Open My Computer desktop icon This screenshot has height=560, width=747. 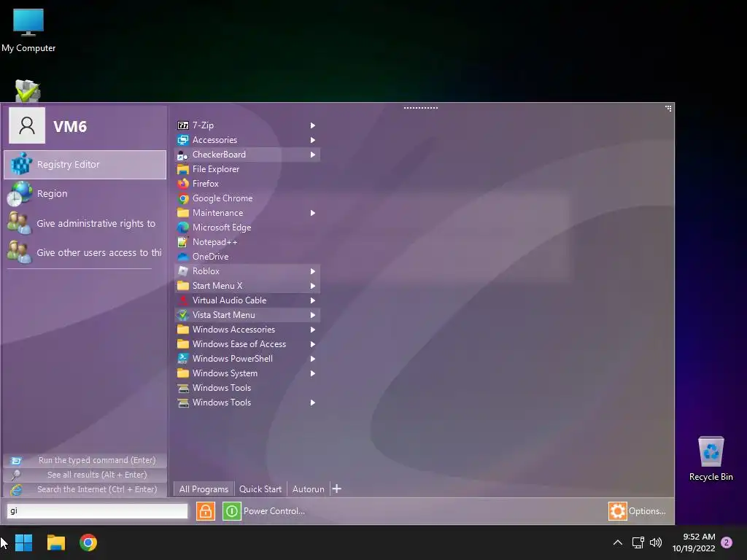28,30
